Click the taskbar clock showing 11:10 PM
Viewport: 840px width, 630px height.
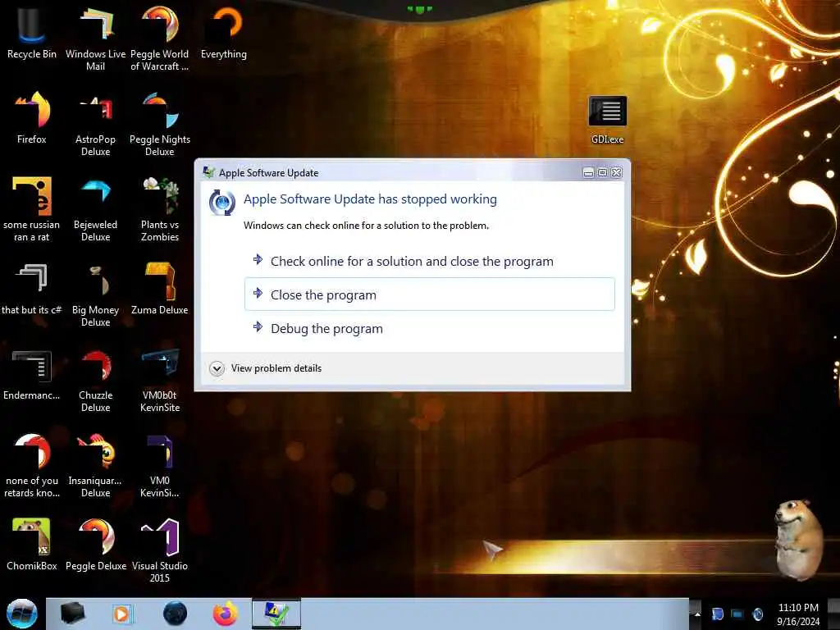pyautogui.click(x=798, y=614)
